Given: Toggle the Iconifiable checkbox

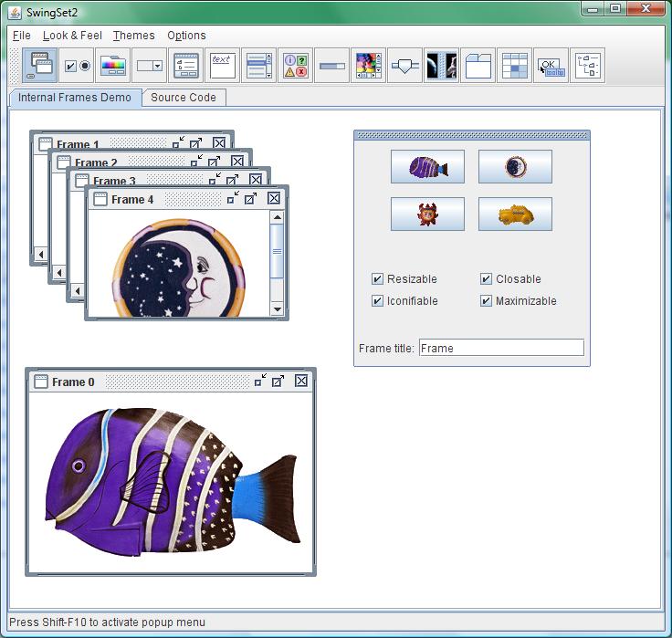Looking at the screenshot, I should [378, 301].
